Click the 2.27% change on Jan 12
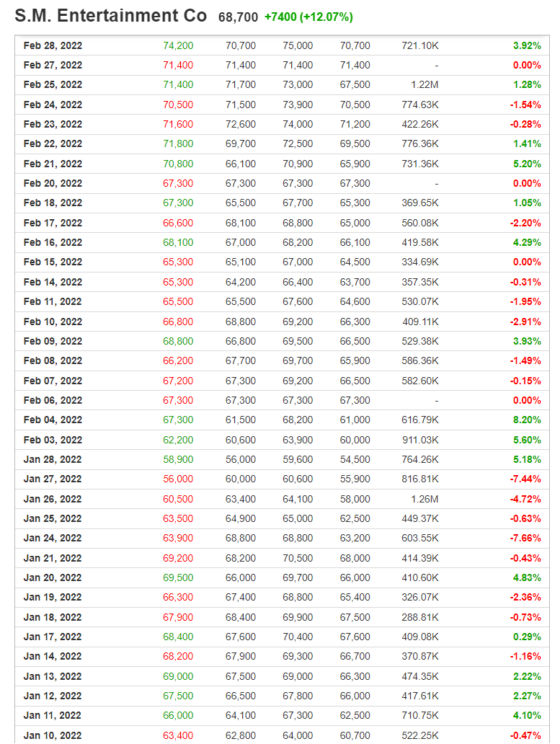 (x=527, y=696)
